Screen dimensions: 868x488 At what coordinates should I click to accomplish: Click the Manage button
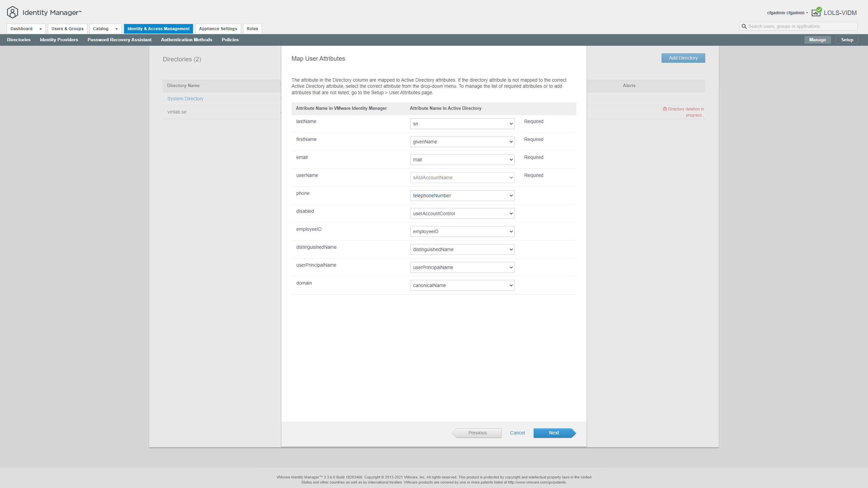tap(817, 40)
